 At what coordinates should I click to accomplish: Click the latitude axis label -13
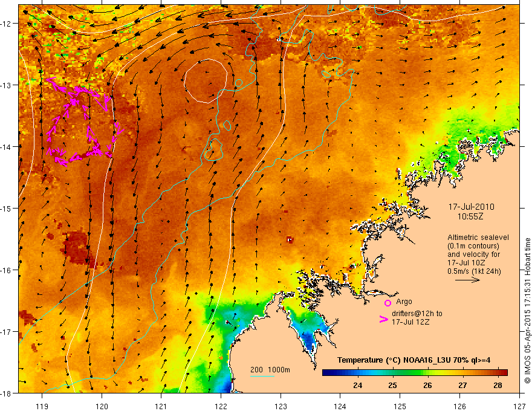click(6, 85)
